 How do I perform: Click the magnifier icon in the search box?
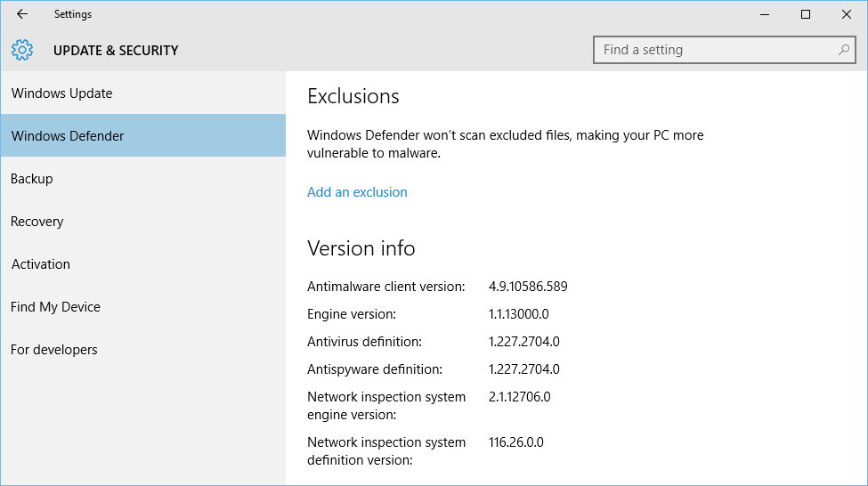tap(843, 50)
